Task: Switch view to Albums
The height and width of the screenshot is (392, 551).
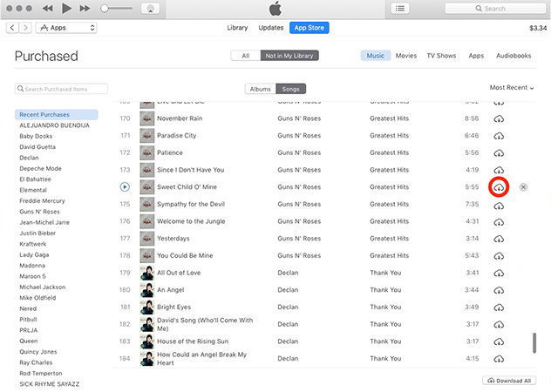Action: [261, 89]
